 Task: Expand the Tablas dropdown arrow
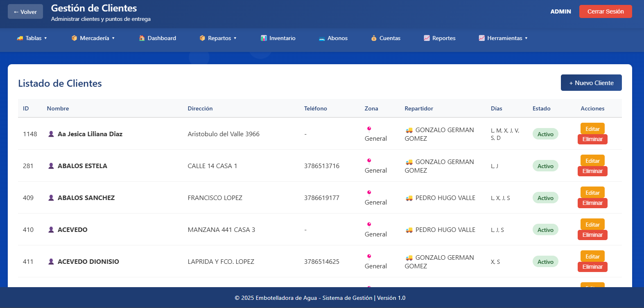point(45,38)
